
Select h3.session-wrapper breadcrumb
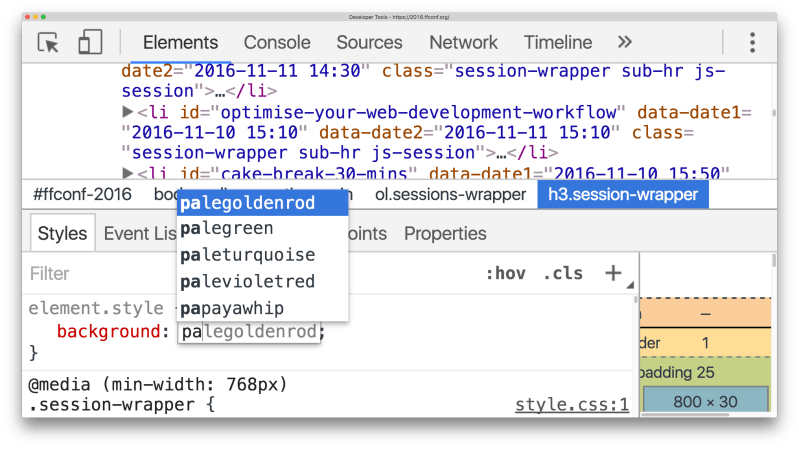point(623,194)
